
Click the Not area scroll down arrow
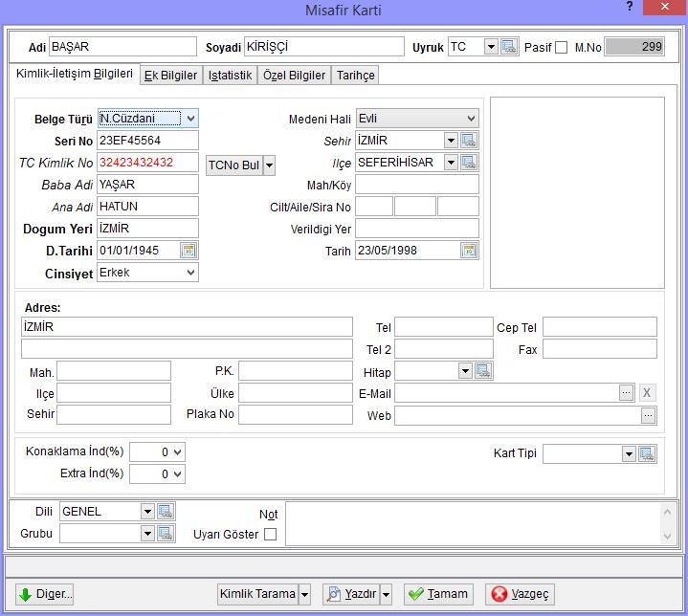tap(667, 537)
